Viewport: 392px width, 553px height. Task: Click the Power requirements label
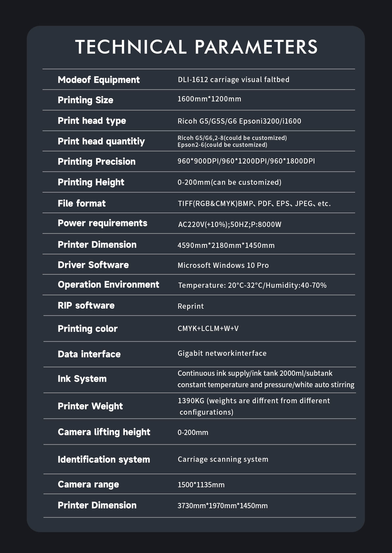[x=103, y=223]
